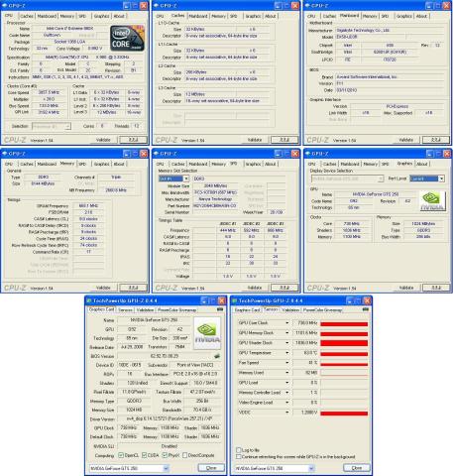This screenshot has height=476, width=453.
Task: Switch to SPD tab in CPU-Z Memory window
Action: 82,164
